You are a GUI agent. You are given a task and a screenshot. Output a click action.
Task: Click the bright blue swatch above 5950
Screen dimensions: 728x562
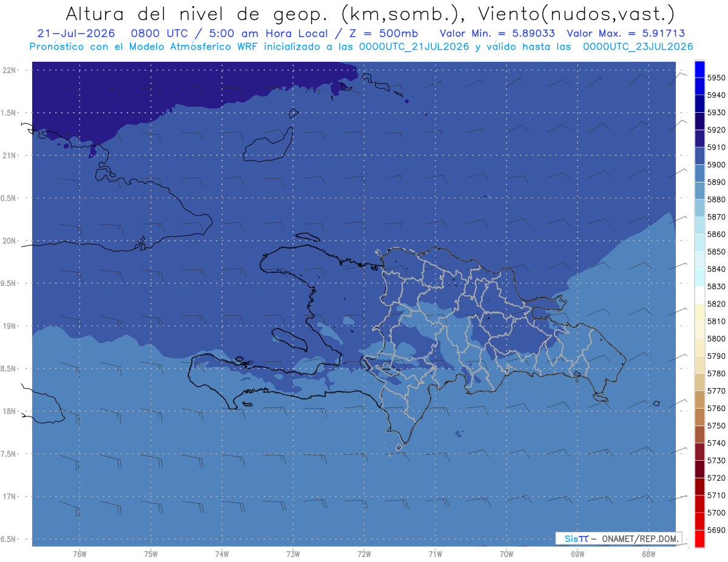[x=699, y=69]
